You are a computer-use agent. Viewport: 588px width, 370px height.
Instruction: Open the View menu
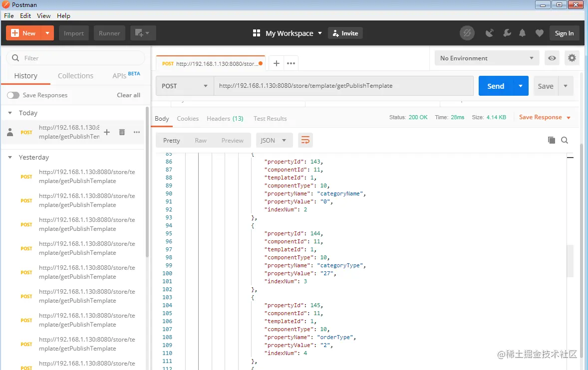43,16
